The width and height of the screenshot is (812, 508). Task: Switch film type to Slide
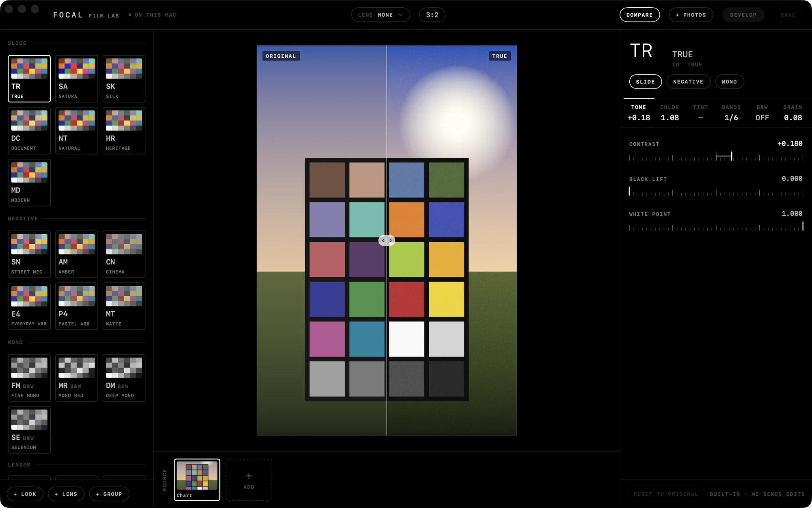645,82
